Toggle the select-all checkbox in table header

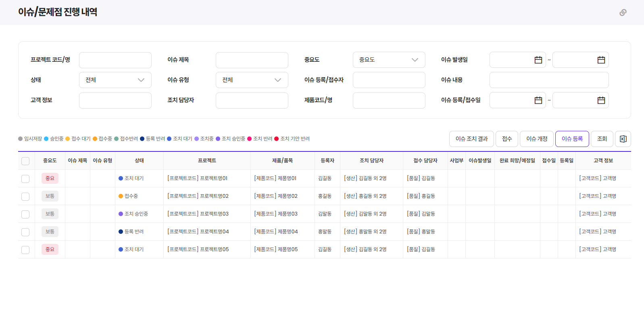(25, 161)
